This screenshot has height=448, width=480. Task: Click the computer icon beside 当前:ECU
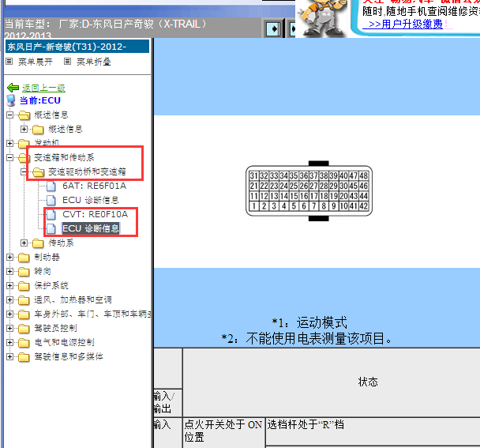click(x=11, y=100)
